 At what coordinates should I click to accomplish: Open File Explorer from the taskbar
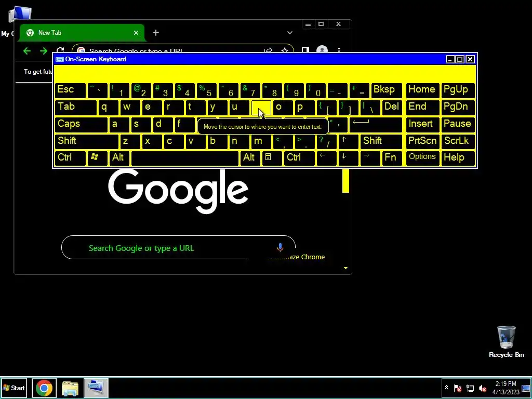pos(70,388)
